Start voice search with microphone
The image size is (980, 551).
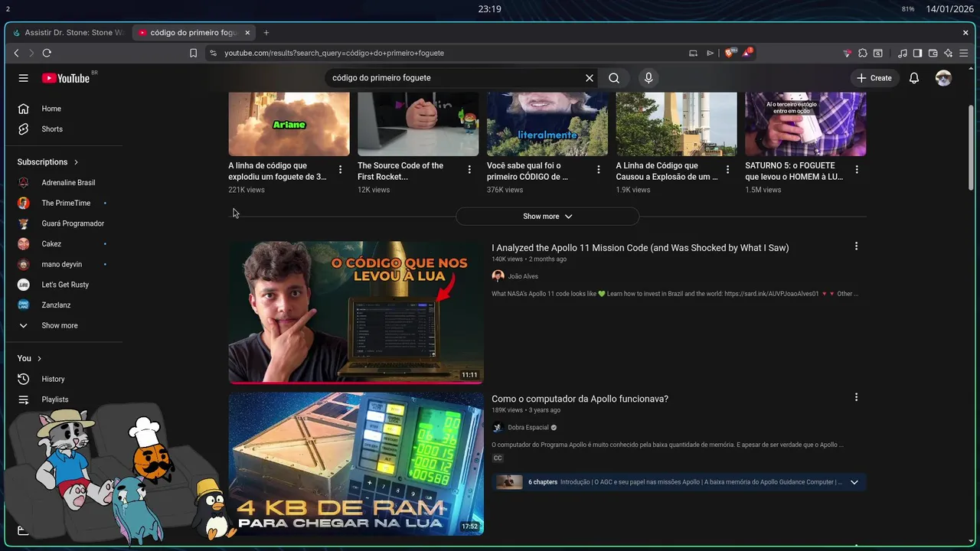648,78
